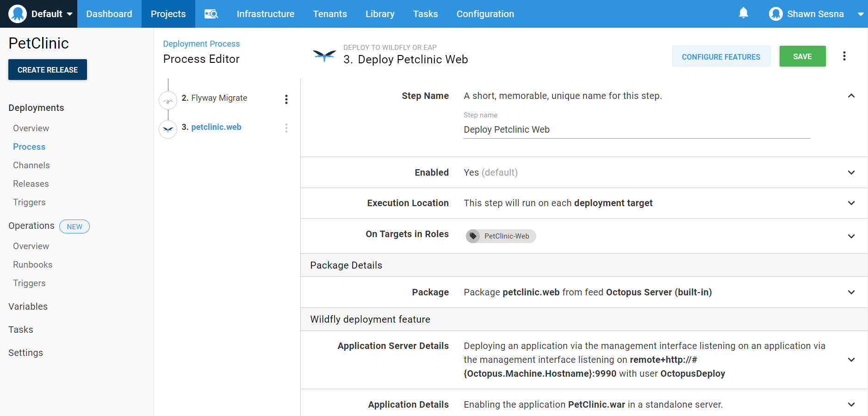Open the notifications bell
Screen dimensions: 868x416
click(x=743, y=13)
